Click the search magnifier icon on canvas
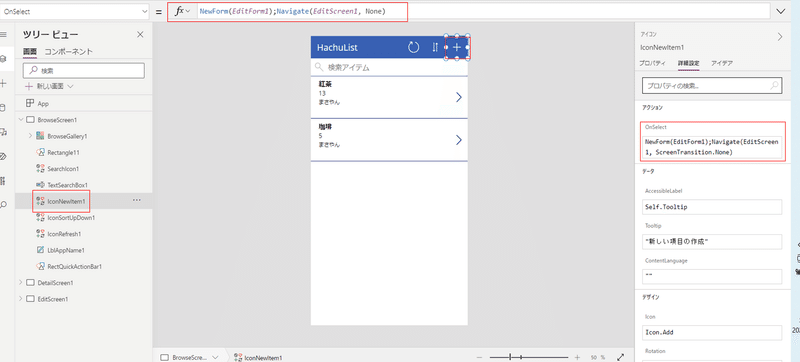This screenshot has width=800, height=362. pos(319,67)
